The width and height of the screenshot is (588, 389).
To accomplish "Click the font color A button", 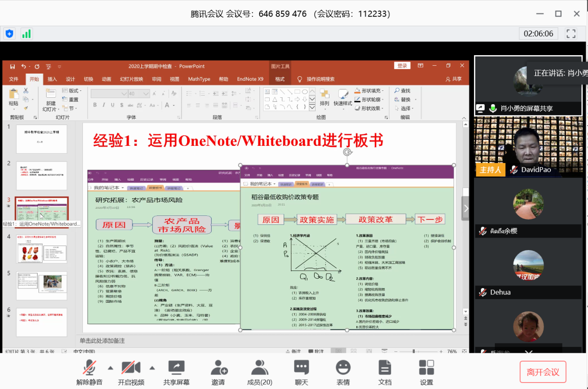I will [x=166, y=105].
